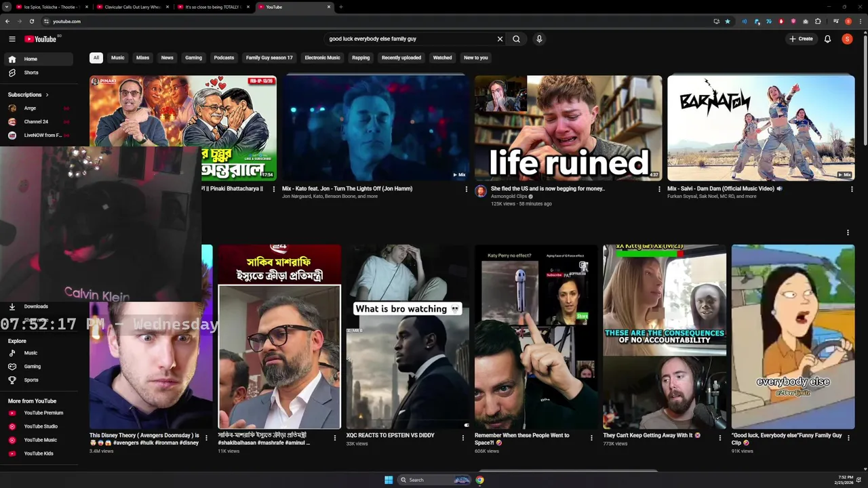Select the Gaming filter chip
This screenshot has width=868, height=488.
point(193,58)
